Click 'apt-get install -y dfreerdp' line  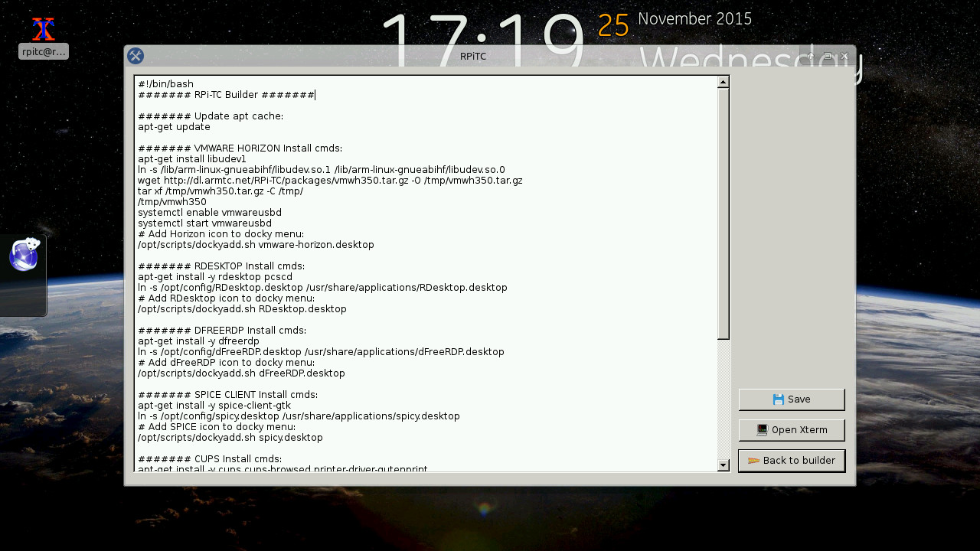pos(198,341)
